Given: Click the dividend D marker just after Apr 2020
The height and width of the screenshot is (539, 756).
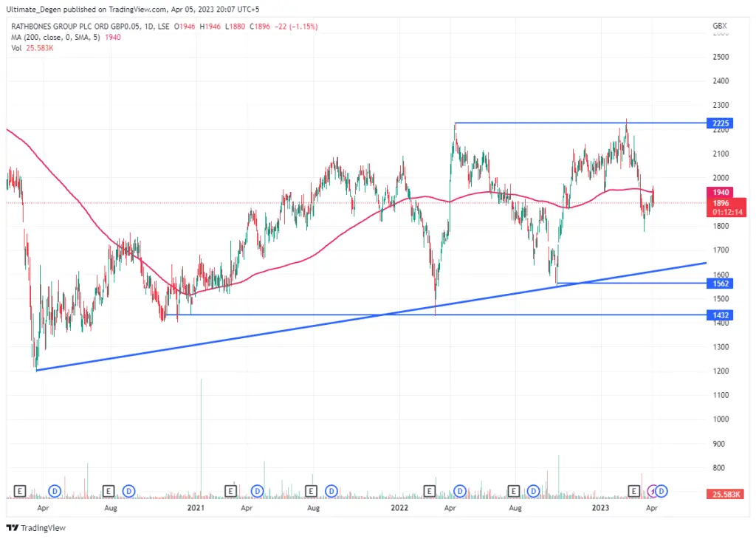Looking at the screenshot, I should tap(55, 491).
